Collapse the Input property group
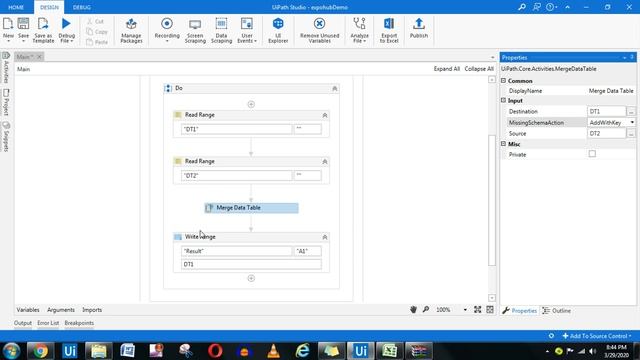Viewport: 640px width, 360px height. point(503,100)
